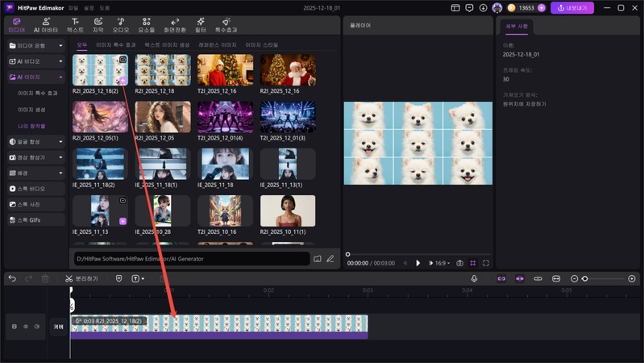644x363 pixels.
Task: Adjust the timeline zoom slider
Action: pyautogui.click(x=605, y=279)
